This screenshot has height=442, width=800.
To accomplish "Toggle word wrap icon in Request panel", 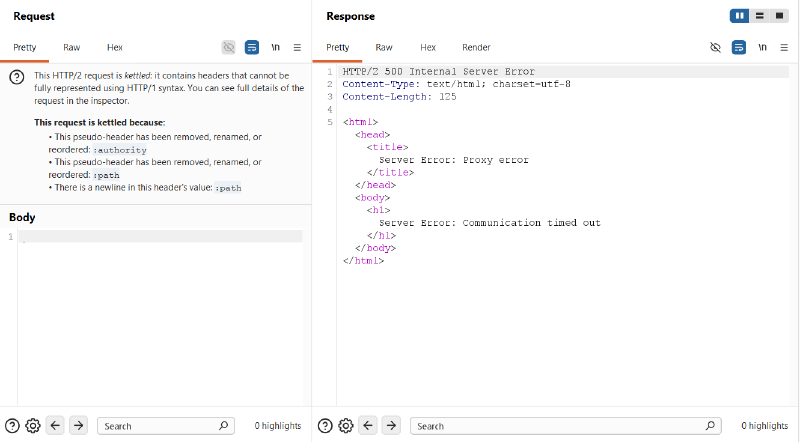I will (252, 47).
